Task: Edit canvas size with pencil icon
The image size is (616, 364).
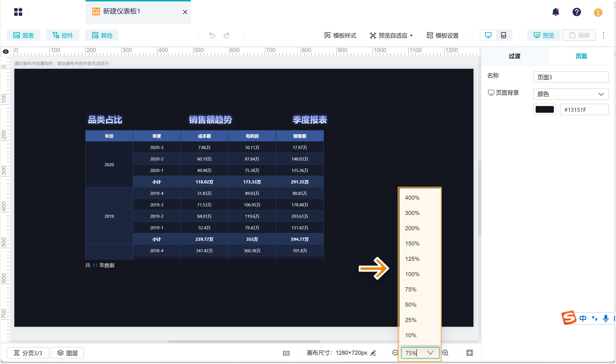Action: [x=373, y=353]
